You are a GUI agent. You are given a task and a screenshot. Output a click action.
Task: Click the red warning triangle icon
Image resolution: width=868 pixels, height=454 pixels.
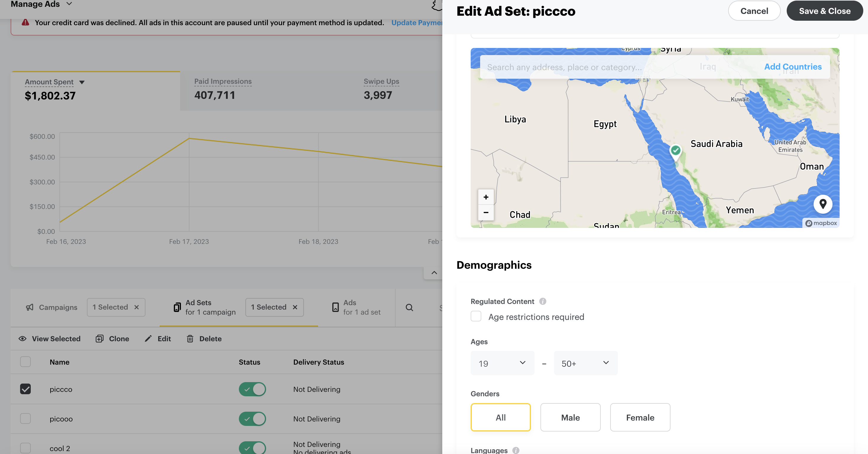tap(25, 22)
